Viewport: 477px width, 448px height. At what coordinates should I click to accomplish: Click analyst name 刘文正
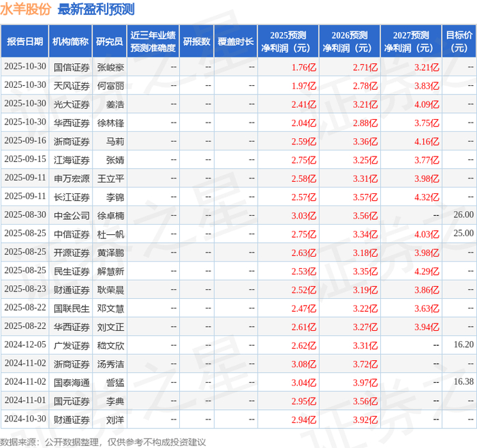(x=110, y=327)
